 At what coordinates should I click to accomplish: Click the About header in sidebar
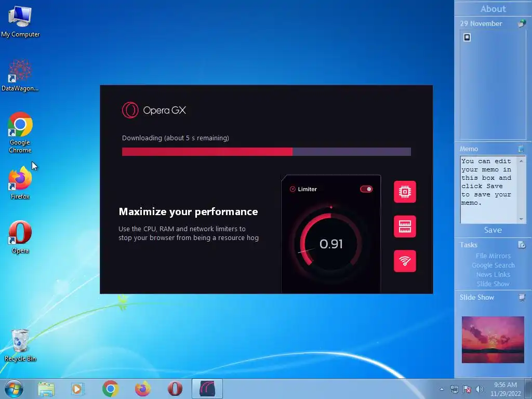[x=493, y=9]
